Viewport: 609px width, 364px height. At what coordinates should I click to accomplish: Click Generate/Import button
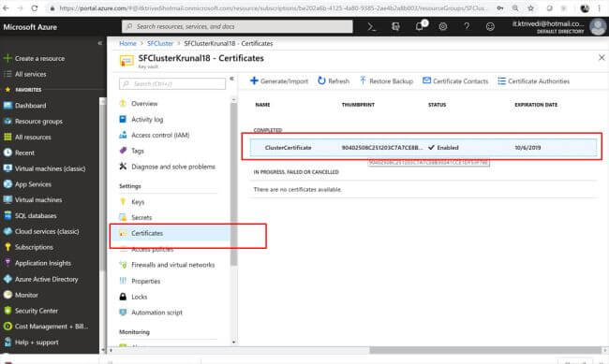(x=279, y=81)
